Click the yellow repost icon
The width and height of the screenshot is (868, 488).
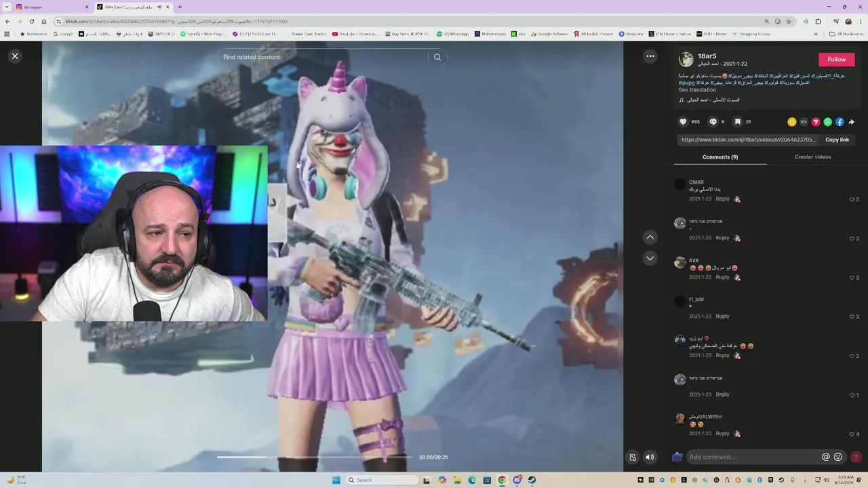click(791, 122)
